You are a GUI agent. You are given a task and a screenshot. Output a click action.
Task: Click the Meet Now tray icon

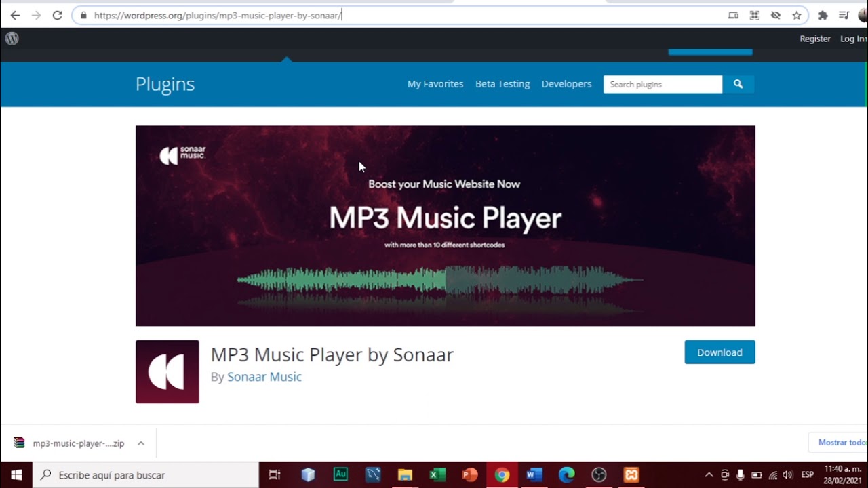[726, 475]
